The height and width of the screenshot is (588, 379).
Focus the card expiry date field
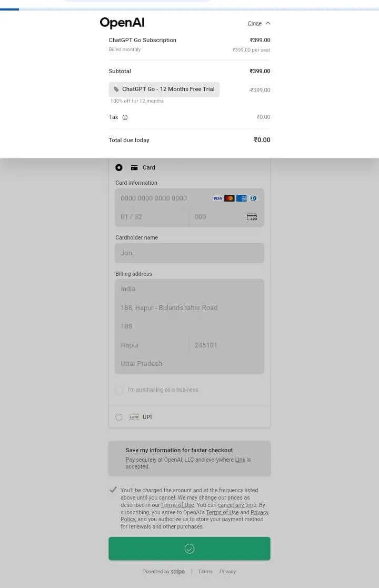coord(152,217)
